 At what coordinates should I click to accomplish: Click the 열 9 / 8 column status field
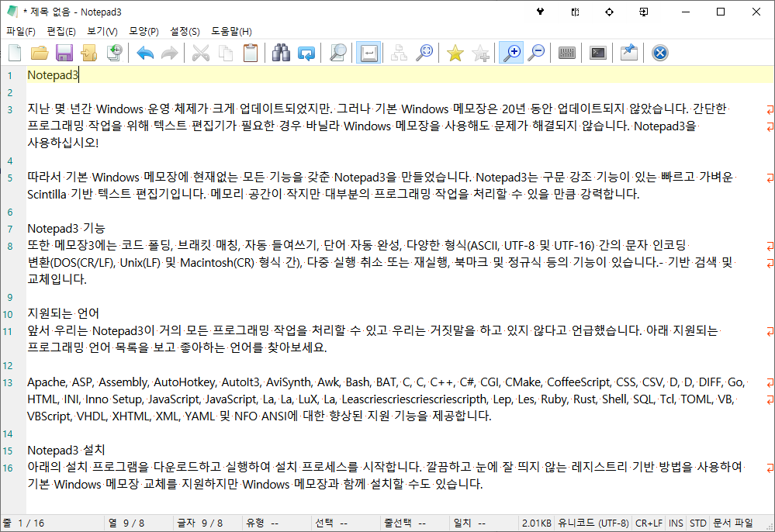140,523
